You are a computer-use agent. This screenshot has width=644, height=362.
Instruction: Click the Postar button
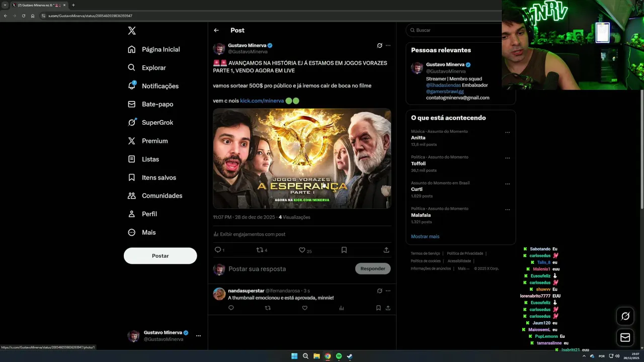pyautogui.click(x=160, y=255)
